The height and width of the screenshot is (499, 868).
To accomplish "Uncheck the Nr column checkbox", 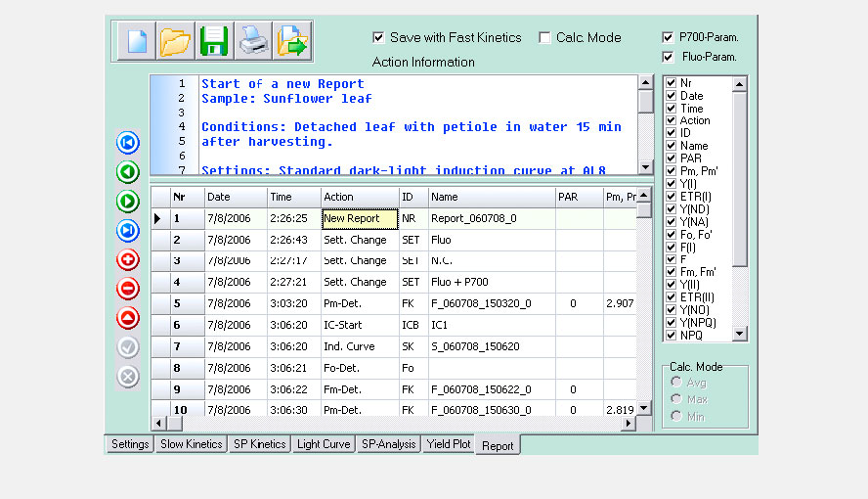I will (671, 82).
